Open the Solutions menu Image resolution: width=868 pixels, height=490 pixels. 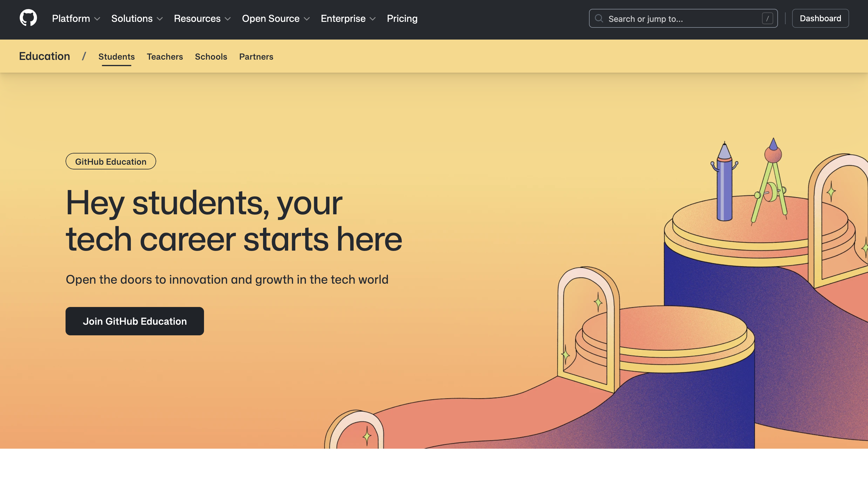click(x=136, y=19)
